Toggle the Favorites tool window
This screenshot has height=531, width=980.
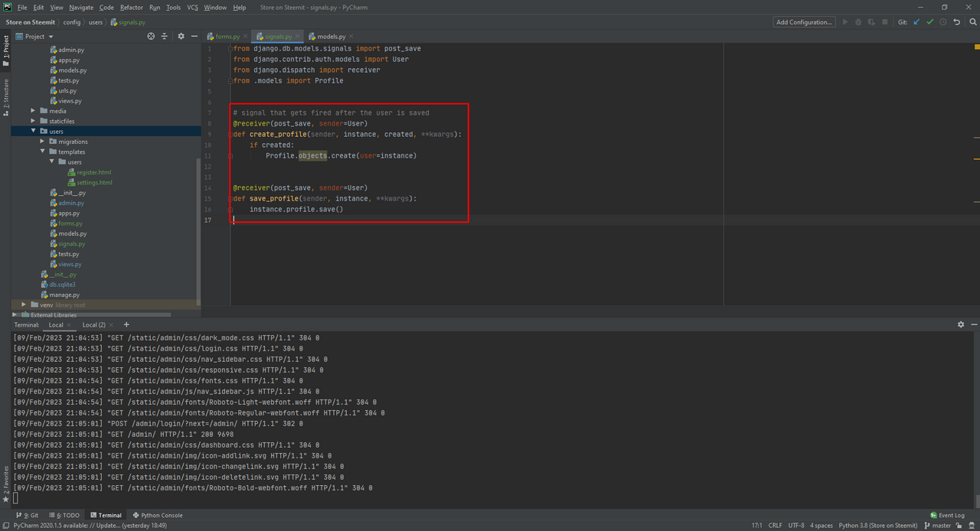coord(6,484)
